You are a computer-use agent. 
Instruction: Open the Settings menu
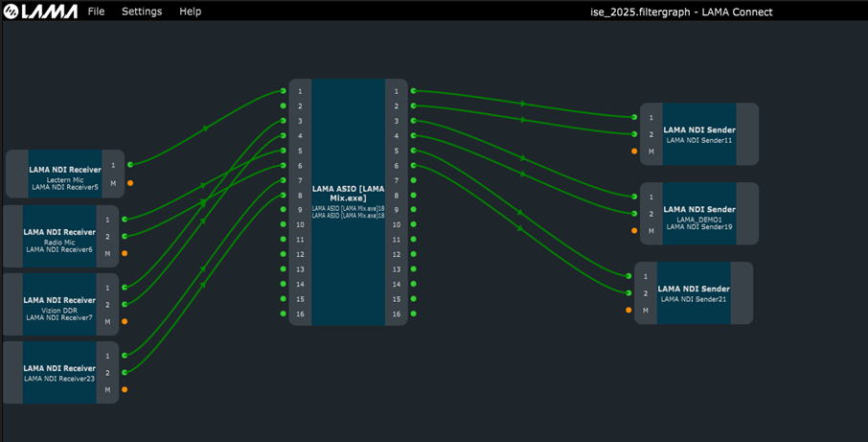pyautogui.click(x=141, y=12)
